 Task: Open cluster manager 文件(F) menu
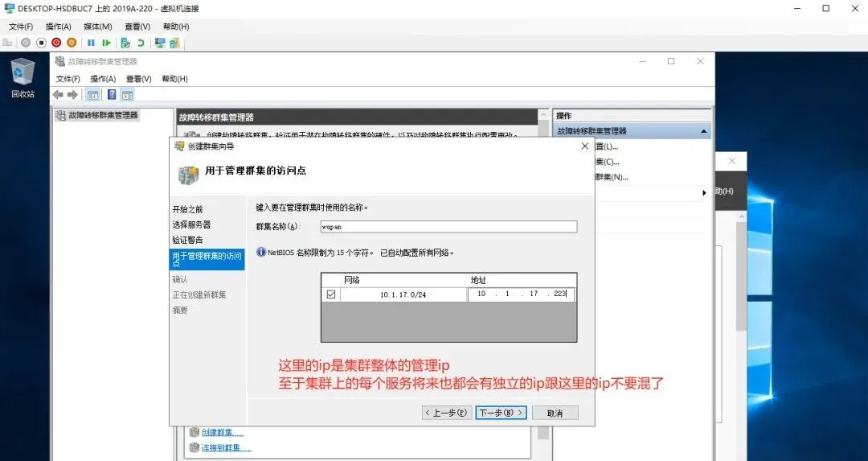pos(68,79)
